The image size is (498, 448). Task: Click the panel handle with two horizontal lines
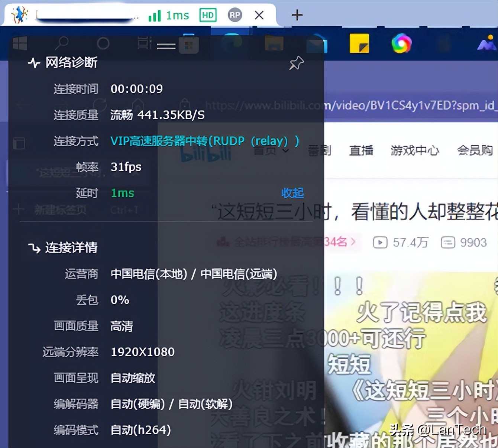(x=166, y=46)
